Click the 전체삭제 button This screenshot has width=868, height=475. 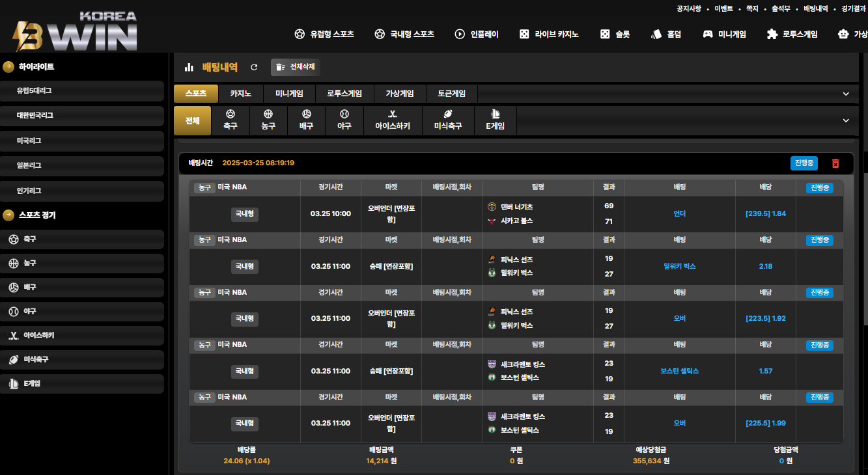point(296,67)
